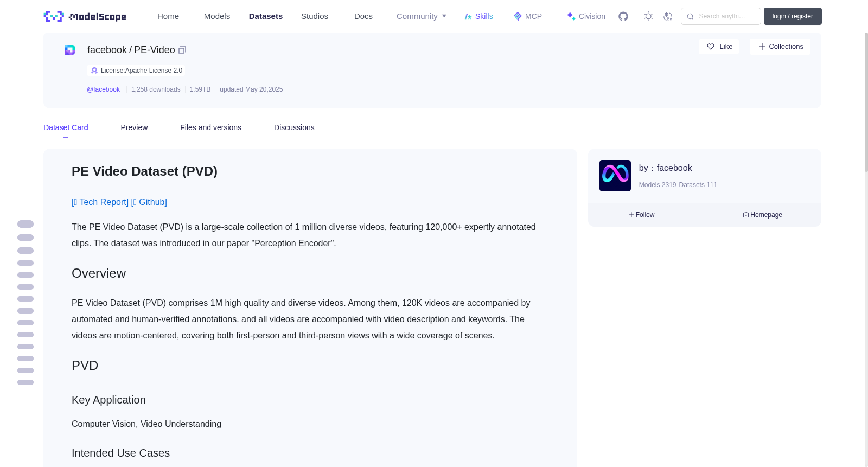Expand the Community dropdown menu
Screen dimensions: 868x467
[422, 16]
